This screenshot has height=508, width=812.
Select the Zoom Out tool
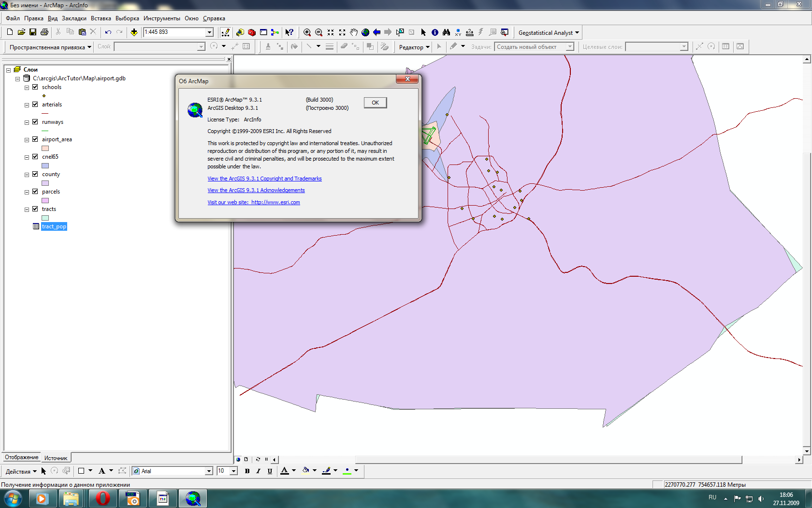(x=319, y=32)
